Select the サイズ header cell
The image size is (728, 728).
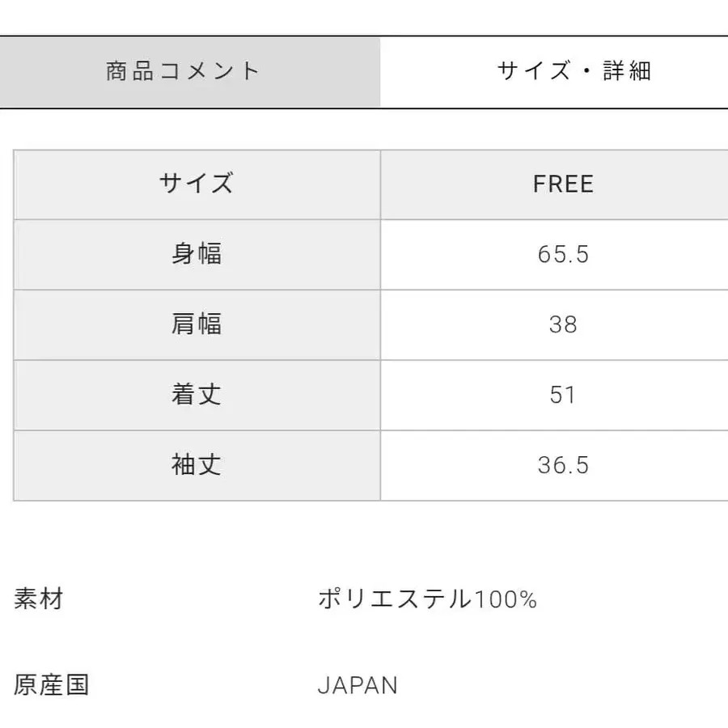click(x=197, y=184)
